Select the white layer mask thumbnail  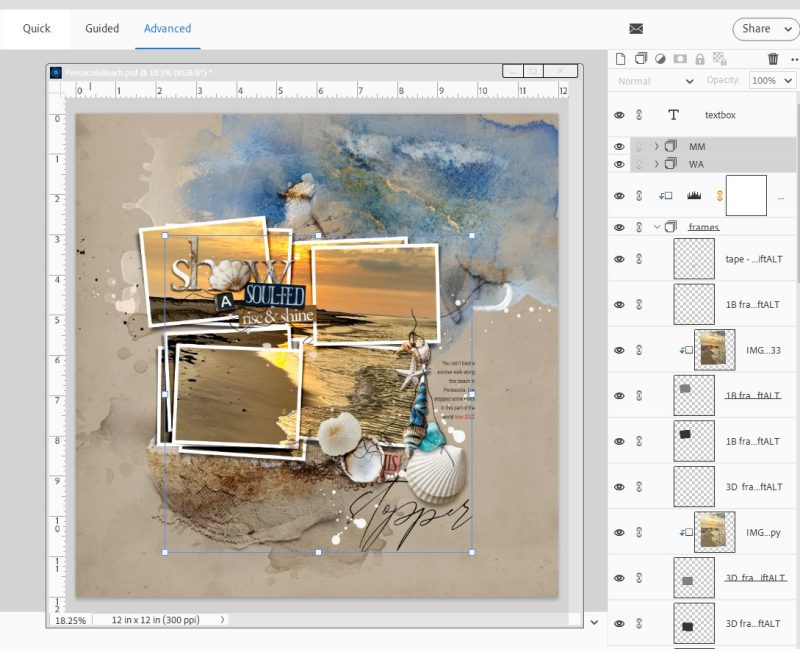pos(746,196)
